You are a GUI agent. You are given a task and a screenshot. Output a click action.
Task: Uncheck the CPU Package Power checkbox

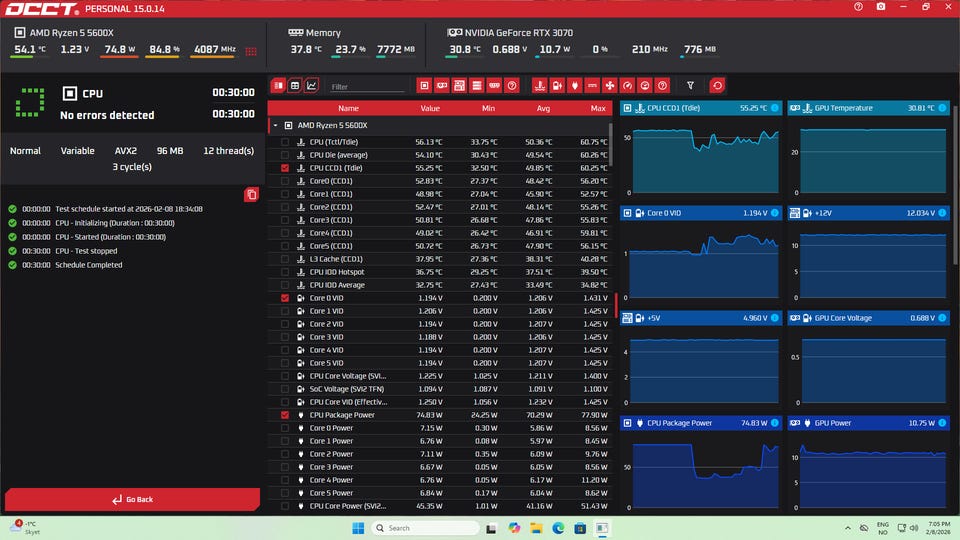pos(285,415)
